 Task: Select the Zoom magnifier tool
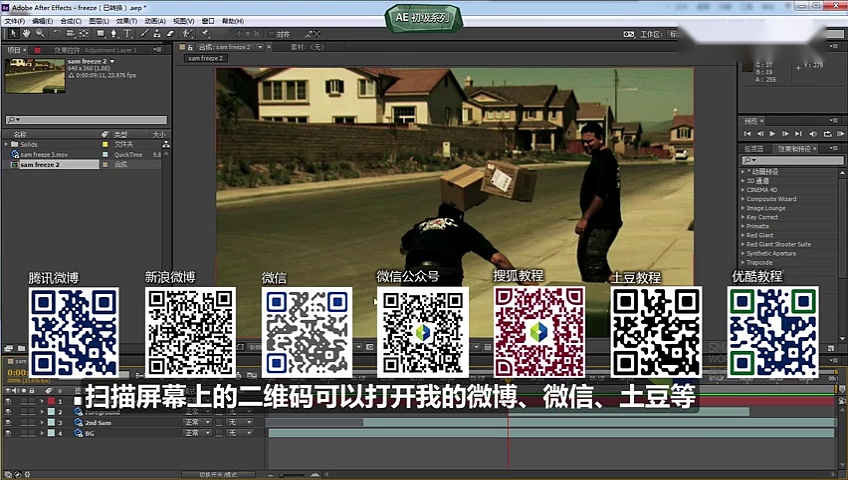tap(40, 34)
